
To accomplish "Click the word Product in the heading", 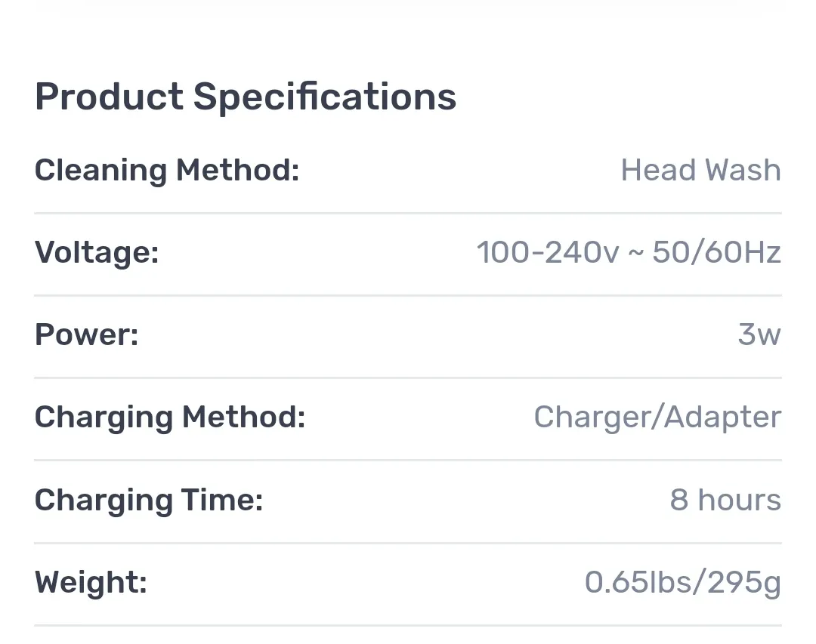I will (x=110, y=97).
